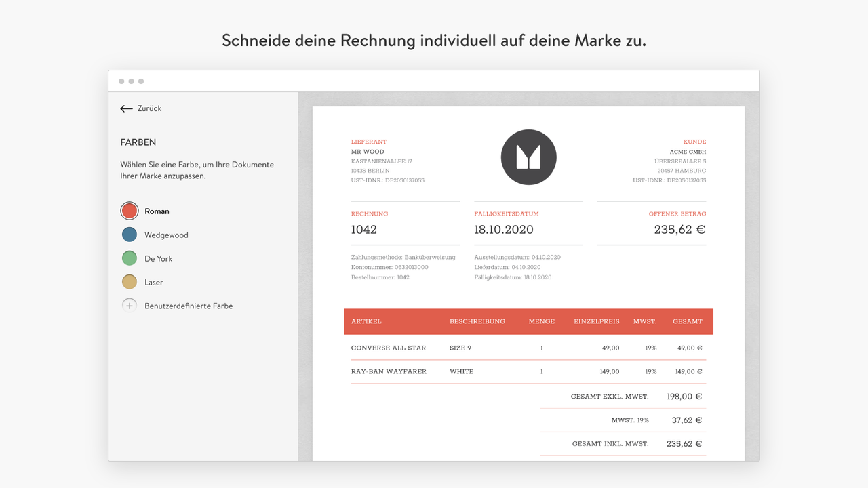Choose the Wedgewood color label

pos(166,235)
